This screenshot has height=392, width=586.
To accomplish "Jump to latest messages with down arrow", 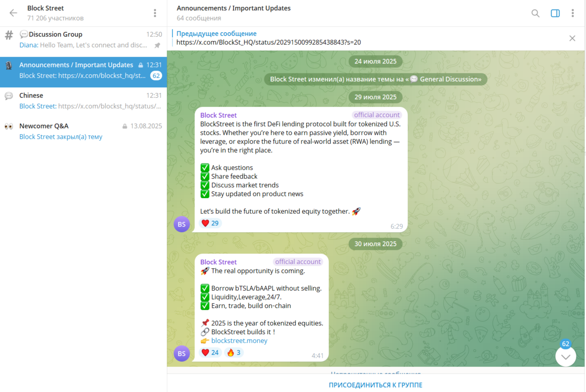I will point(565,357).
